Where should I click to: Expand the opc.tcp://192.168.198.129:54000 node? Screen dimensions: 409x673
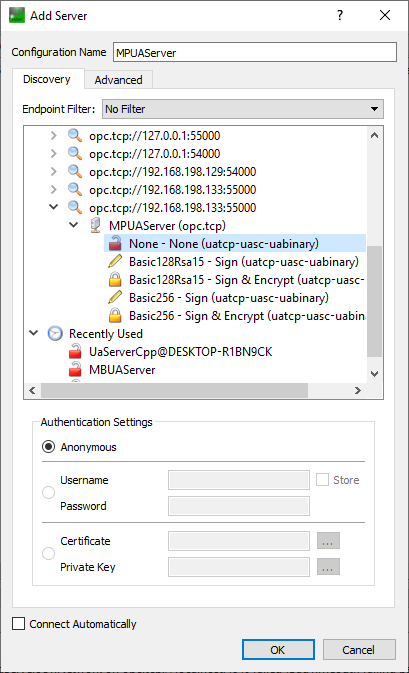click(54, 171)
